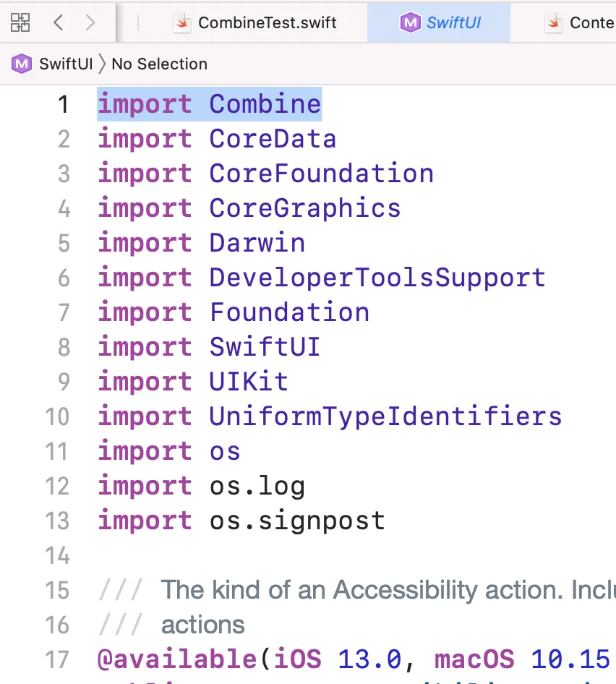Click the os.signpost import text

point(297,521)
